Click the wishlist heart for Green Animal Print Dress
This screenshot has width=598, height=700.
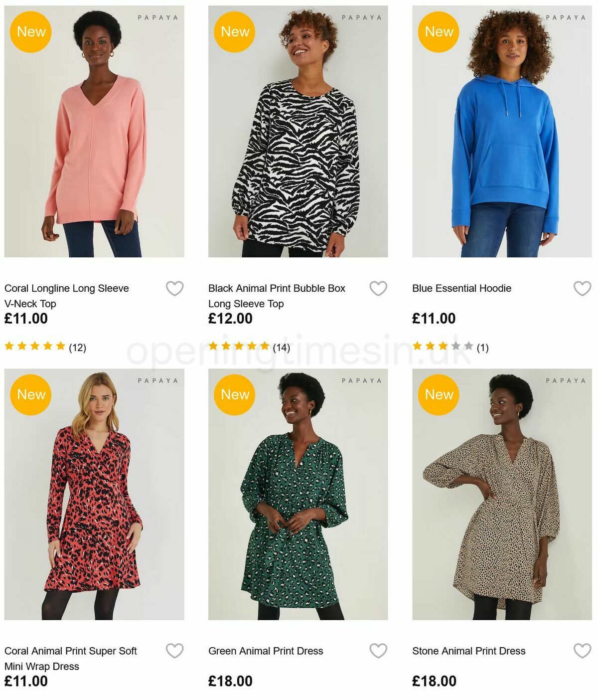point(378,651)
